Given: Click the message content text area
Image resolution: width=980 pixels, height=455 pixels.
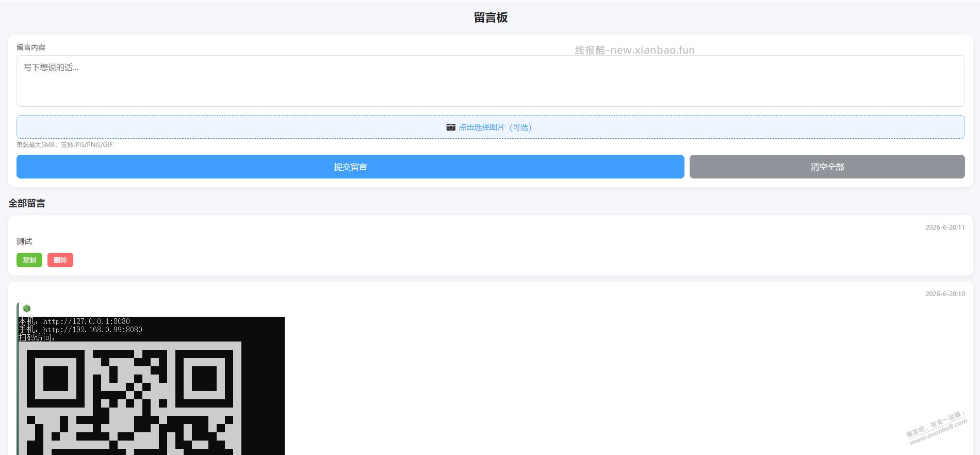Looking at the screenshot, I should coord(491,81).
